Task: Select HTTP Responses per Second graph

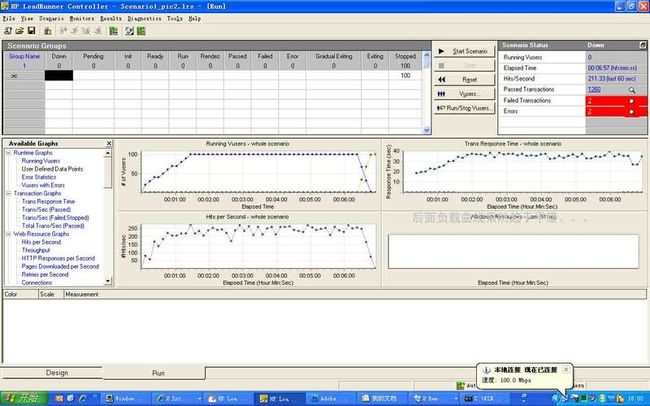Action: pos(58,258)
